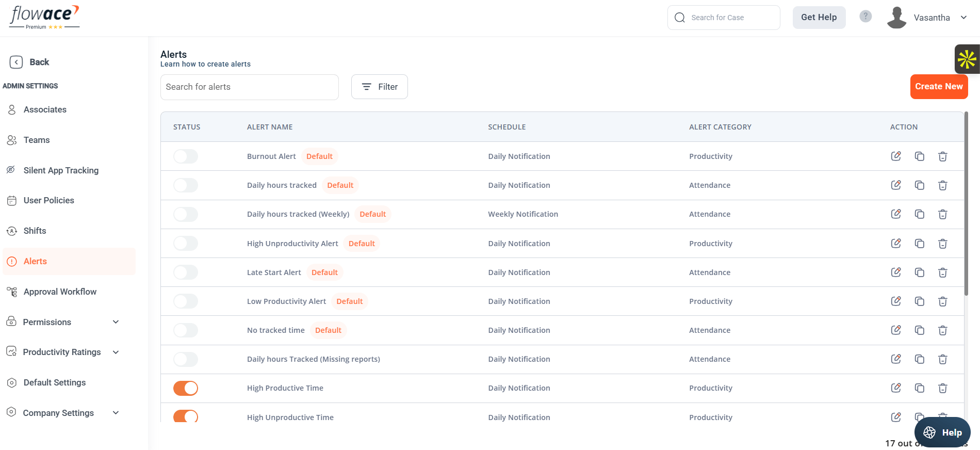The image size is (980, 450).
Task: Click the question mark help icon
Action: [x=865, y=17]
